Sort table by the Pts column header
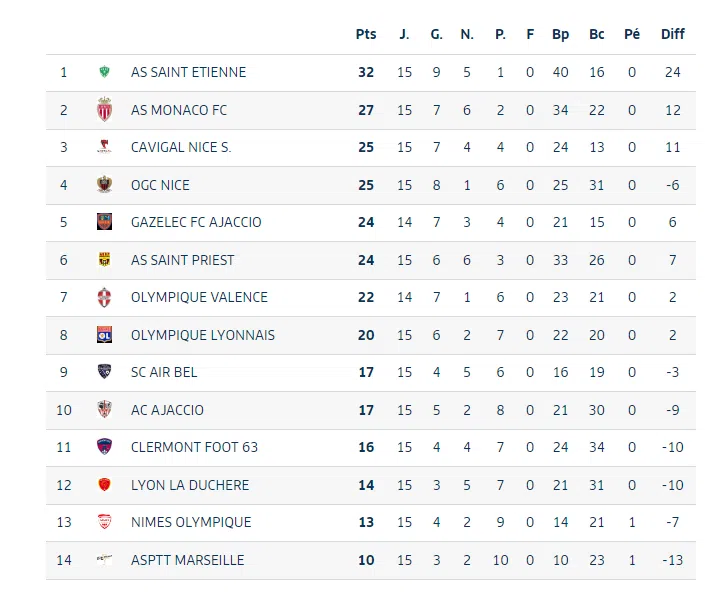Screen dimensions: 705x601 (x=366, y=34)
